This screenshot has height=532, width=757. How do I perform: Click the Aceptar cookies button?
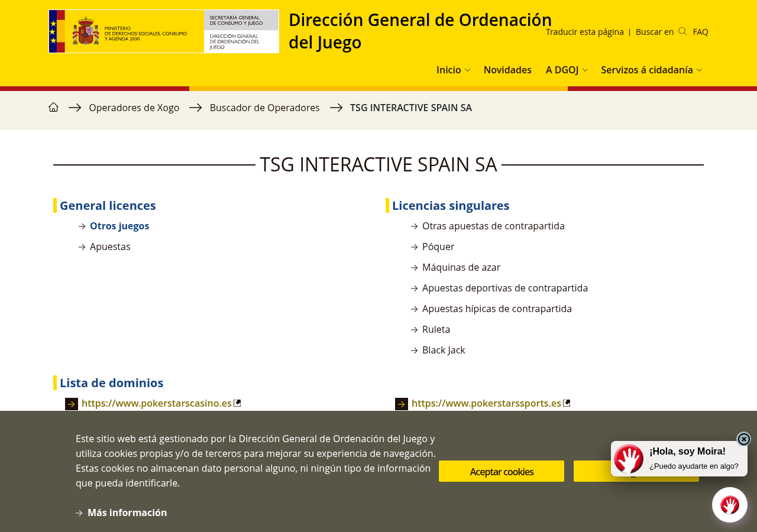click(502, 471)
